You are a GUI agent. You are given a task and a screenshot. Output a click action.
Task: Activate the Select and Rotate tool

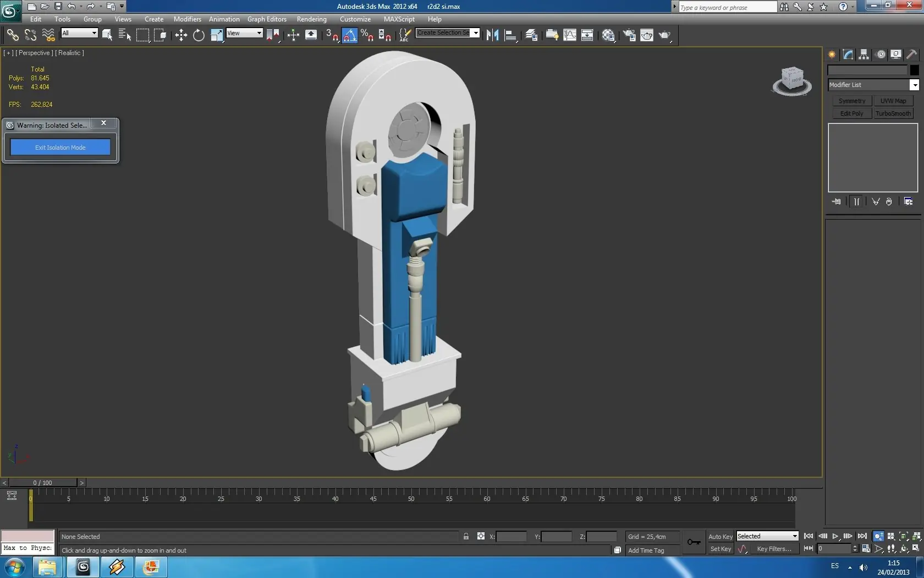(x=199, y=35)
